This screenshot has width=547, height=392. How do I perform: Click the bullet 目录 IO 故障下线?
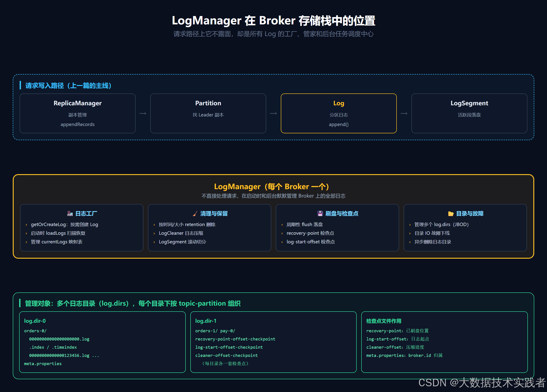(x=432, y=233)
